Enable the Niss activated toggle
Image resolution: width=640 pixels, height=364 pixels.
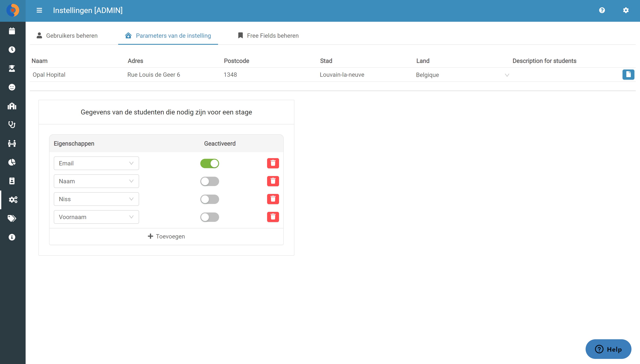point(210,199)
